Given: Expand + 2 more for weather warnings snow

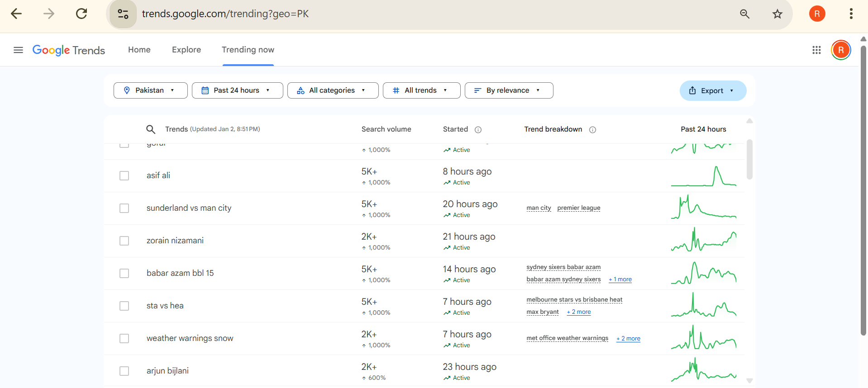Looking at the screenshot, I should tap(628, 339).
